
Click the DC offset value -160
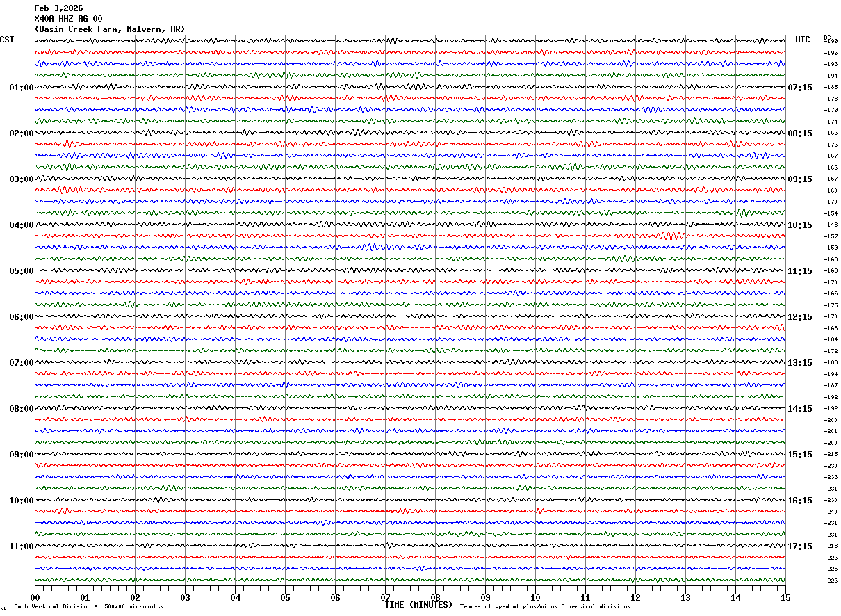point(831,191)
